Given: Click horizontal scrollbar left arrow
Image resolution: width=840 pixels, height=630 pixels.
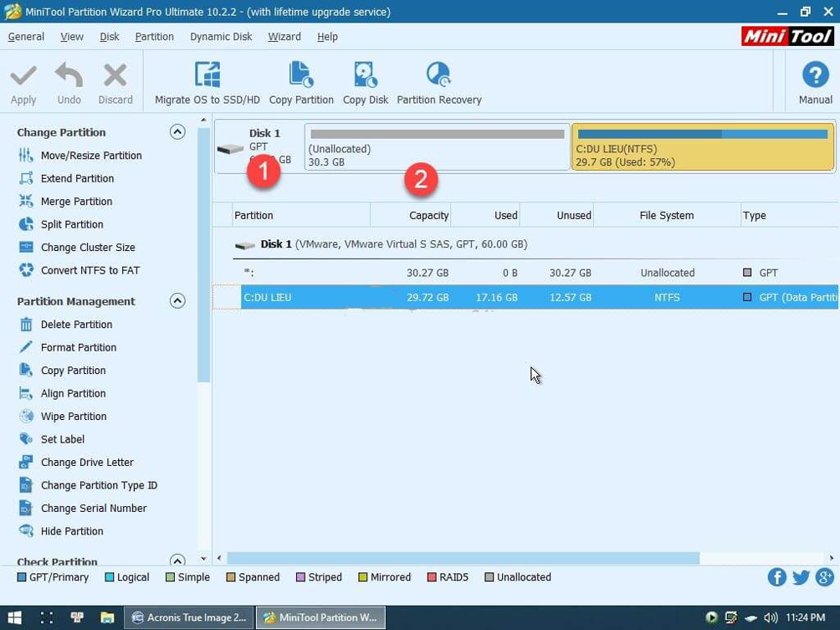Looking at the screenshot, I should 219,558.
